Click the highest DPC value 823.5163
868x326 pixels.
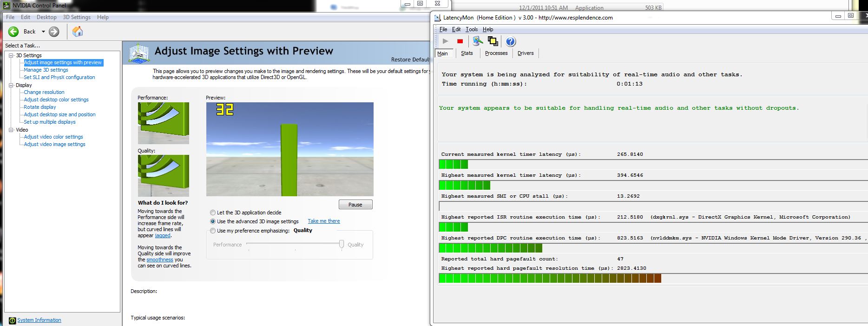coord(630,238)
